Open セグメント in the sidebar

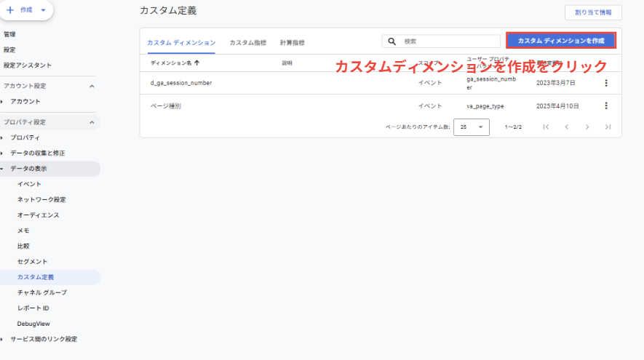point(33,262)
